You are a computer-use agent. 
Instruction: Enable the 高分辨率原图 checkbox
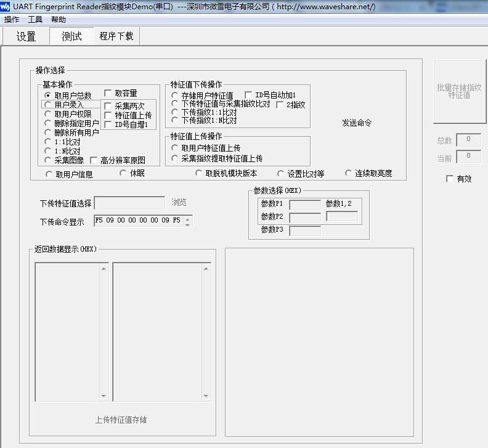point(94,160)
